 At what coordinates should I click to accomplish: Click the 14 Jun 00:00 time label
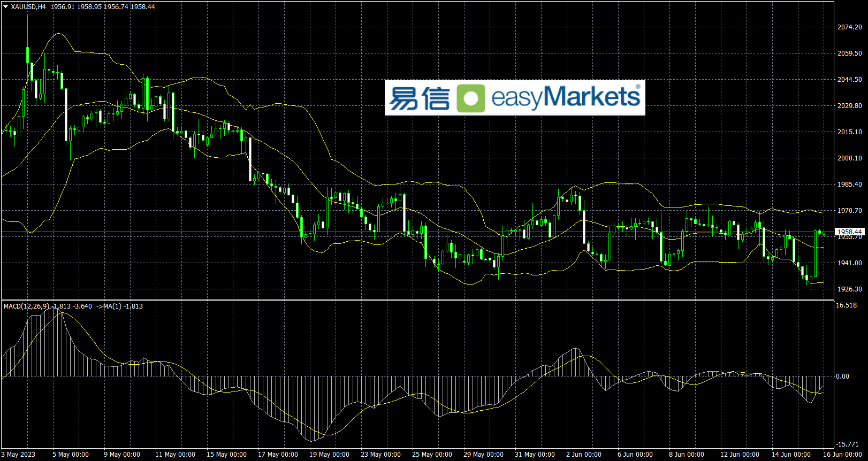pyautogui.click(x=791, y=455)
